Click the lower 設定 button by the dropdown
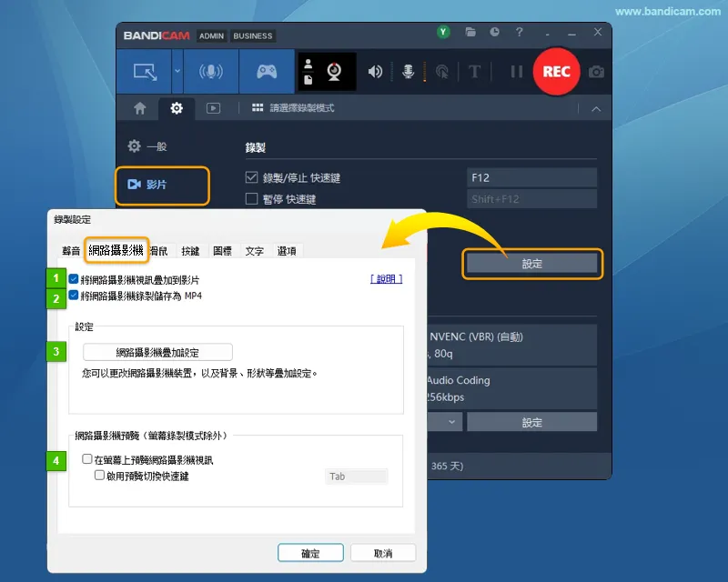 pyautogui.click(x=532, y=422)
